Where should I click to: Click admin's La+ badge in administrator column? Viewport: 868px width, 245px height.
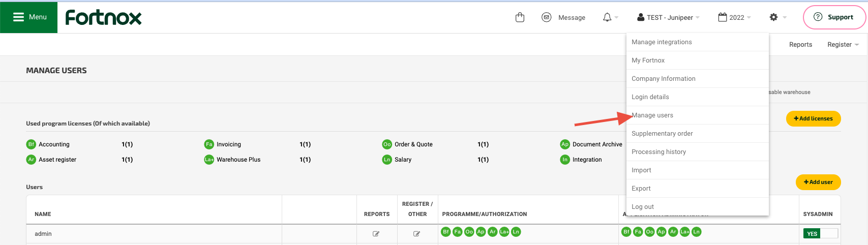point(685,232)
